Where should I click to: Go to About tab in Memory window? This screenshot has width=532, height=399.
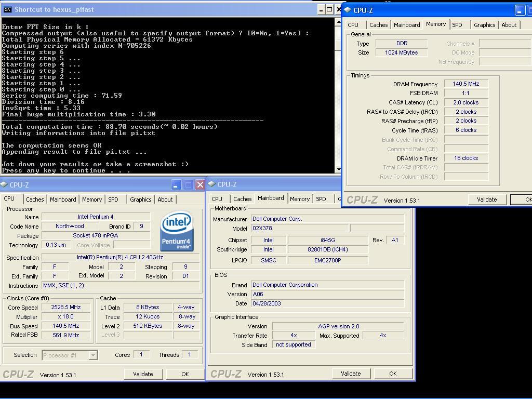point(509,25)
